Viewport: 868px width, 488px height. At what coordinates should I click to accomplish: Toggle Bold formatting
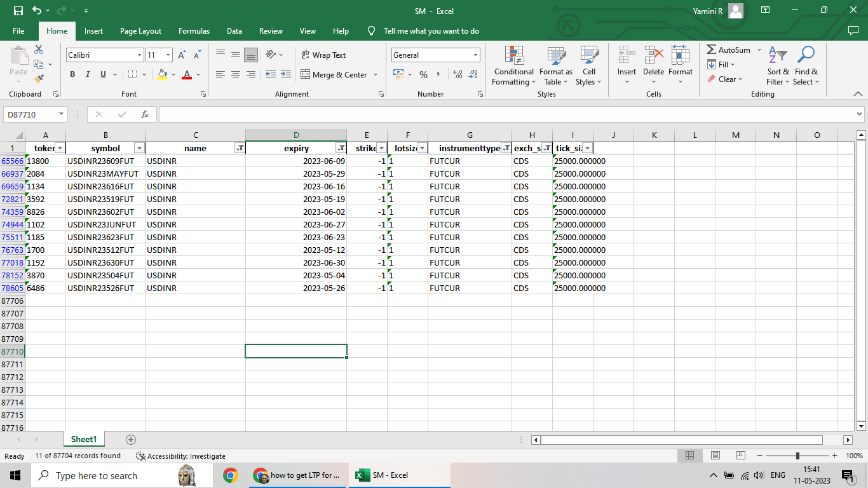pos(72,74)
